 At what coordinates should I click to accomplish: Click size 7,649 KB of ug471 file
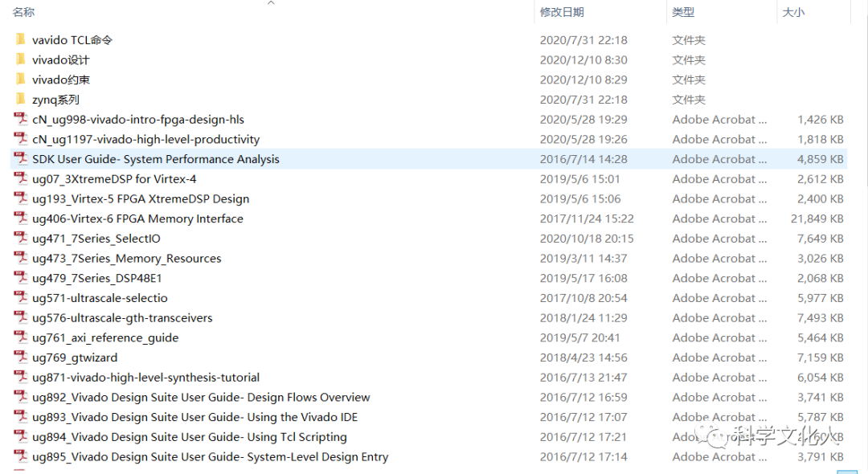point(821,239)
